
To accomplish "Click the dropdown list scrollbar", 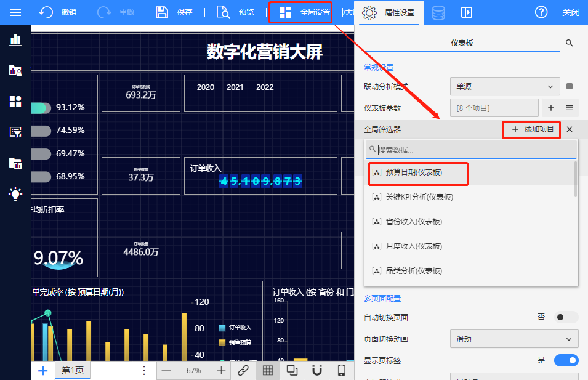I will tap(576, 180).
